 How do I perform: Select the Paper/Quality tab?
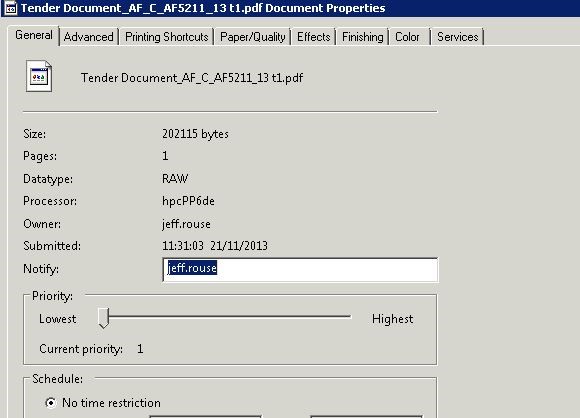click(253, 37)
